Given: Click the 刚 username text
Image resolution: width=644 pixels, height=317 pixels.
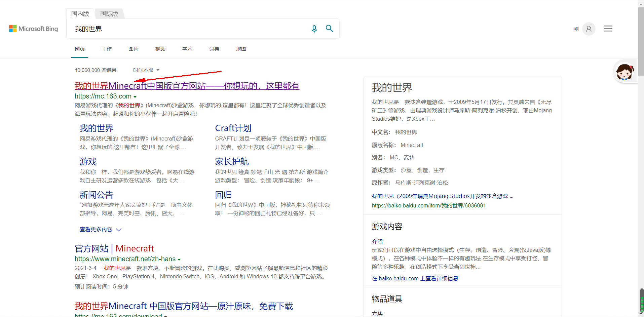Looking at the screenshot, I should click(576, 29).
